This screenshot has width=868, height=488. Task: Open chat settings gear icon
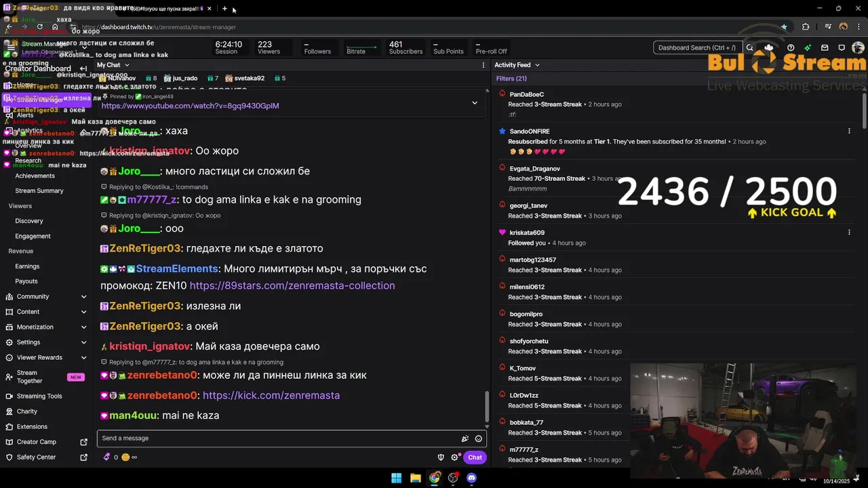tap(454, 457)
